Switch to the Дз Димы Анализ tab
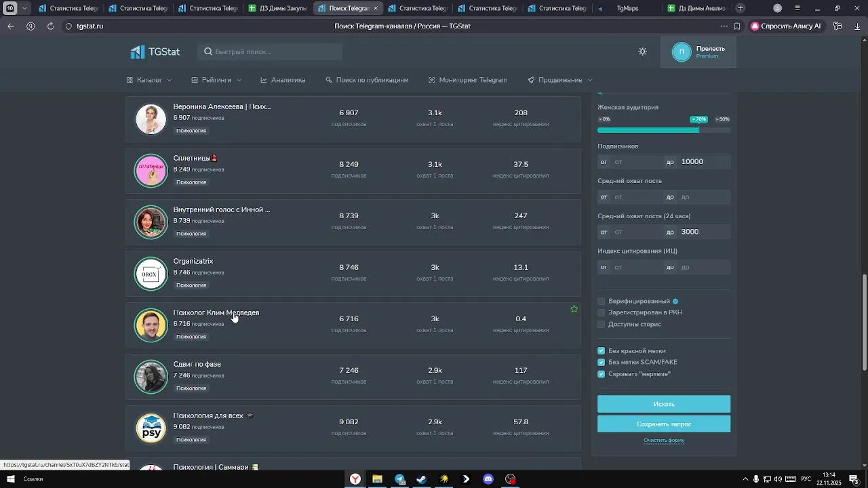This screenshot has height=488, width=868. point(696,8)
